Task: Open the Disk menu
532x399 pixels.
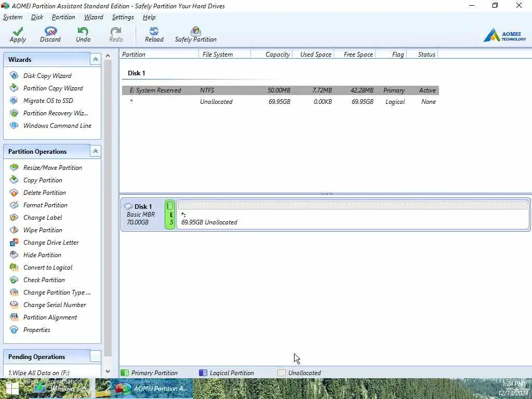Action: (37, 17)
